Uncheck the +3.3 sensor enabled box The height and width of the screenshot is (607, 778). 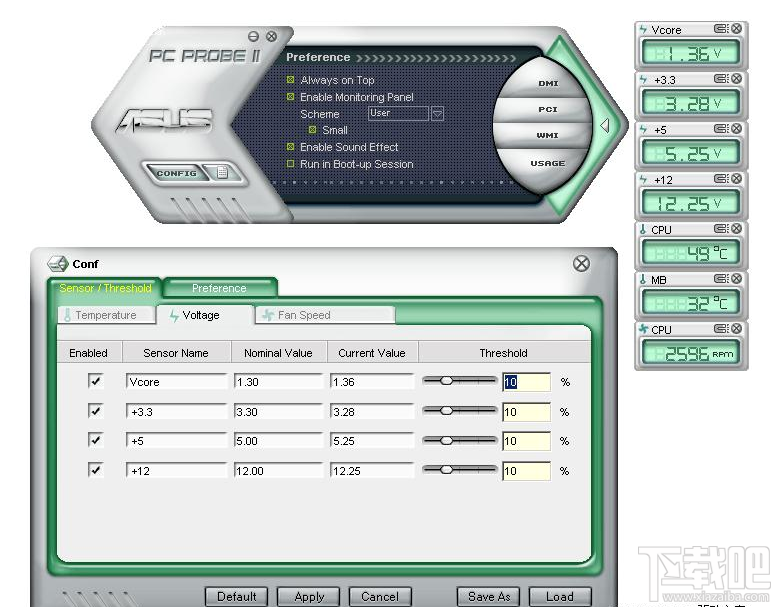[95, 410]
